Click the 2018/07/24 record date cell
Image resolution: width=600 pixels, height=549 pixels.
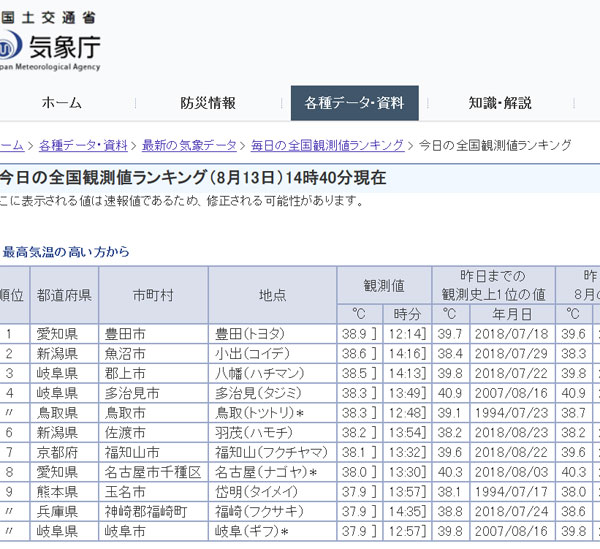click(x=513, y=512)
